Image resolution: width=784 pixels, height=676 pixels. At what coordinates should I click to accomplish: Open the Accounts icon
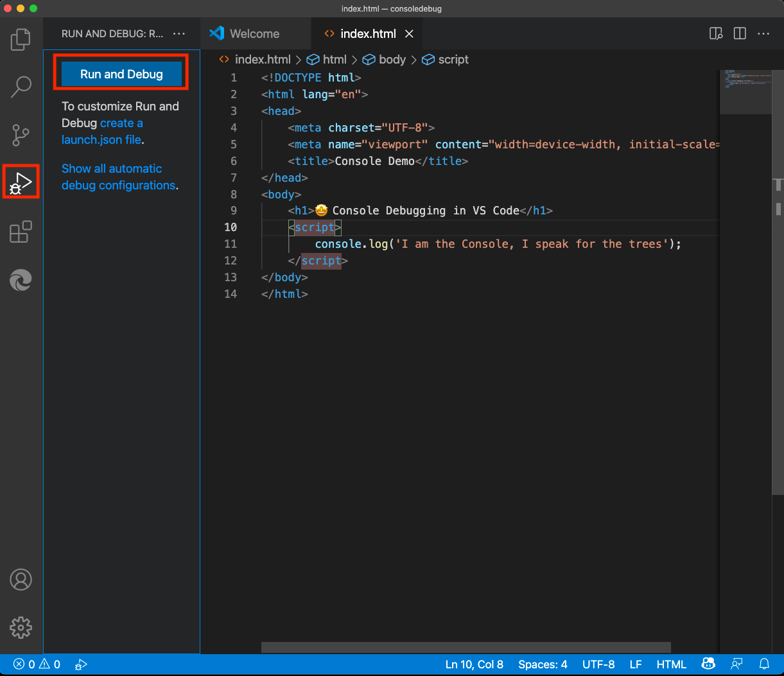point(21,579)
